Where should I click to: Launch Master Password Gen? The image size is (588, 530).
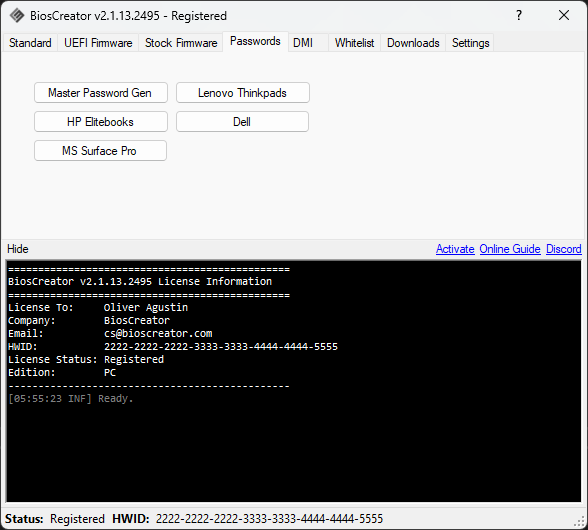(x=100, y=93)
